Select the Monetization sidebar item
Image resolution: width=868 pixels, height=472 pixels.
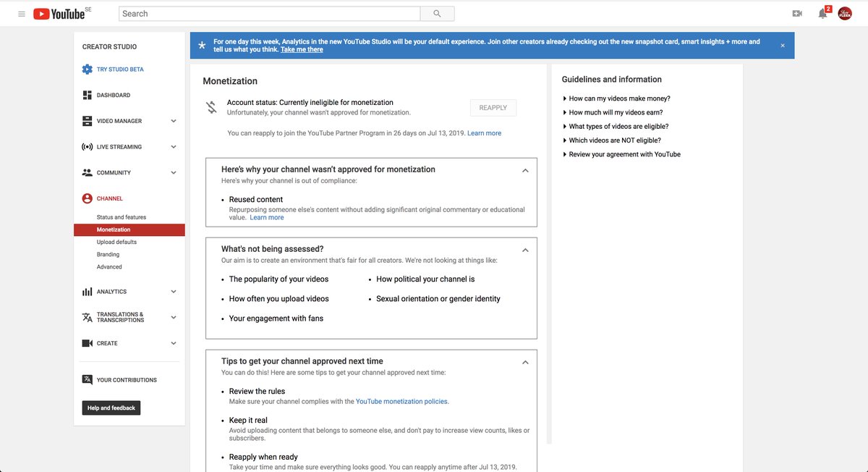(129, 230)
